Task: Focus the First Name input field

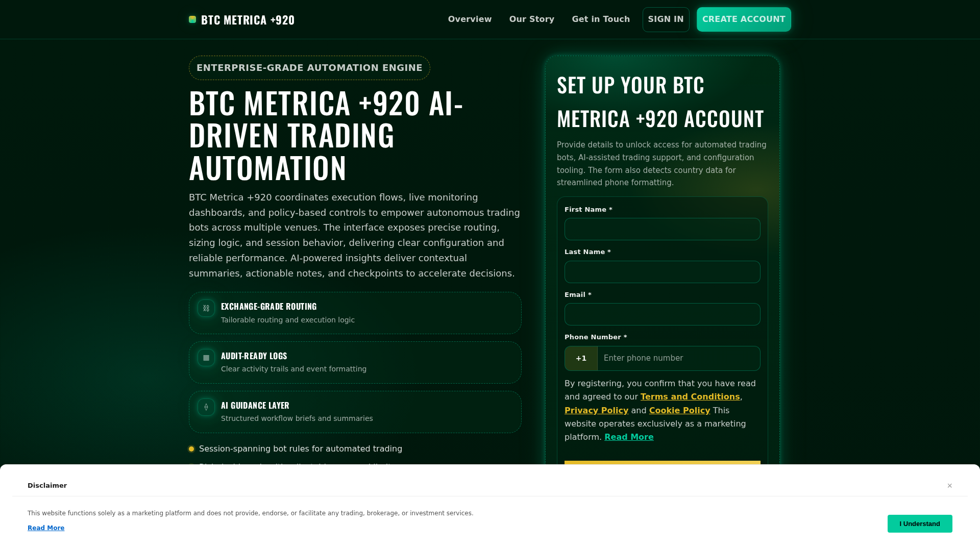Action: (x=662, y=229)
